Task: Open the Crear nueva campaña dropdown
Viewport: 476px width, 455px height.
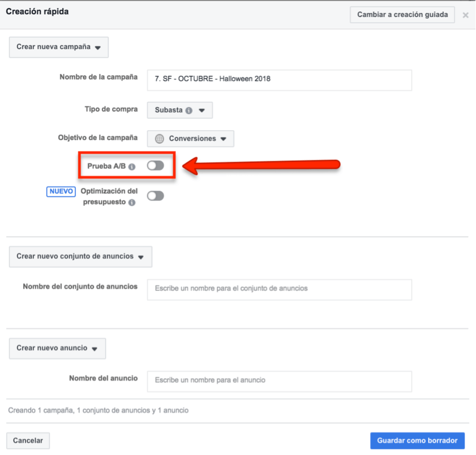Action: coord(59,47)
